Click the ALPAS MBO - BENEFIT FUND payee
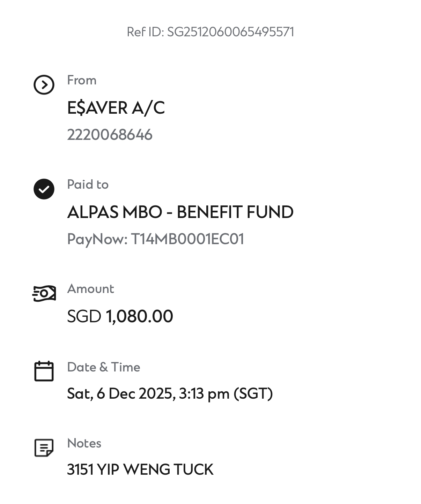This screenshot has height=504, width=421. pyautogui.click(x=180, y=212)
